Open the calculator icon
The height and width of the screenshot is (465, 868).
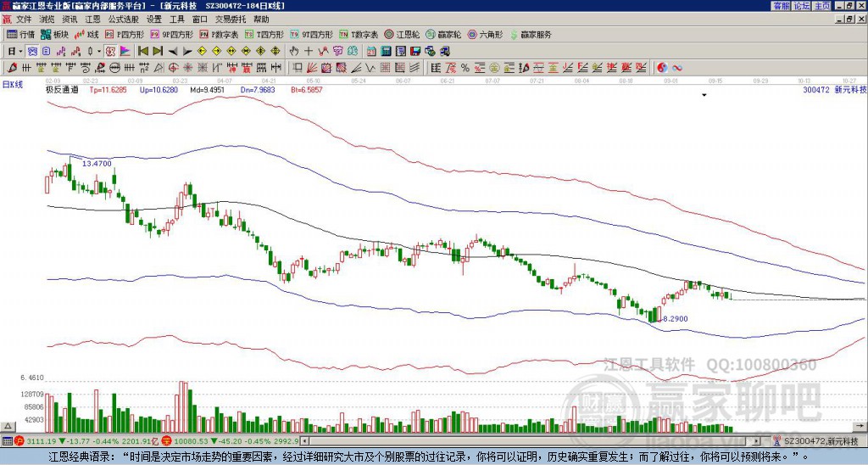386,52
